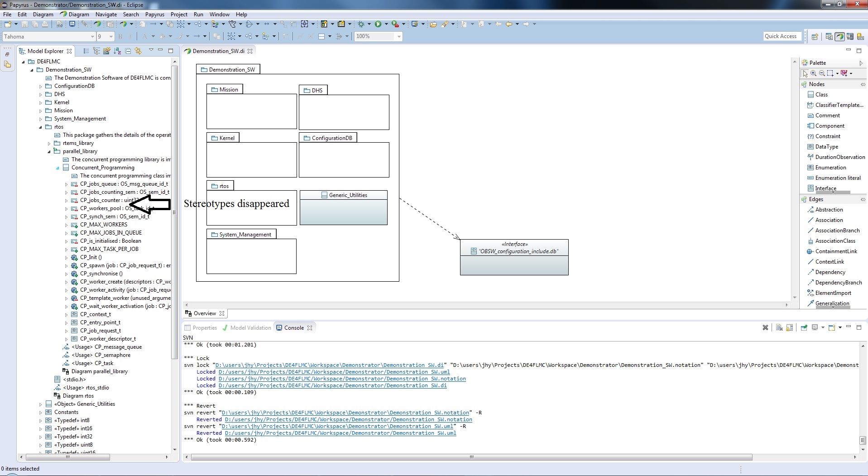Expand the System_Management tree node
This screenshot has height=476, width=868.
(40, 119)
